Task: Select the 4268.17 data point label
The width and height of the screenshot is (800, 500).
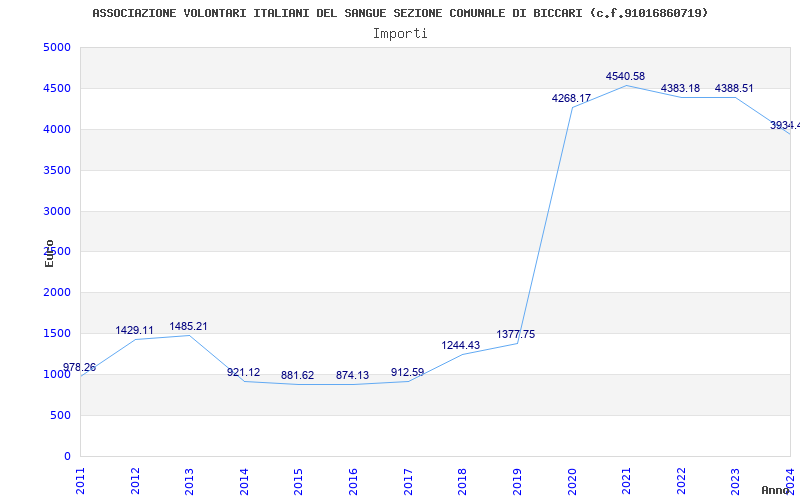Action: click(x=571, y=99)
